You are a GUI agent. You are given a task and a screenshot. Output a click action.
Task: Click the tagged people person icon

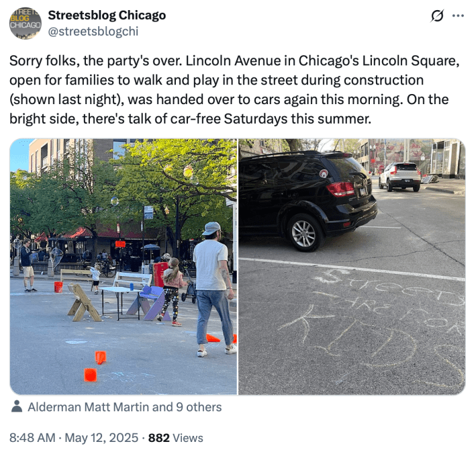click(17, 406)
